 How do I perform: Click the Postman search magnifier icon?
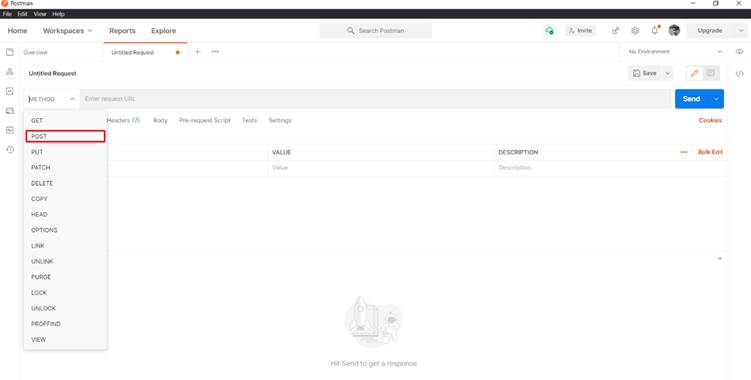coord(351,31)
